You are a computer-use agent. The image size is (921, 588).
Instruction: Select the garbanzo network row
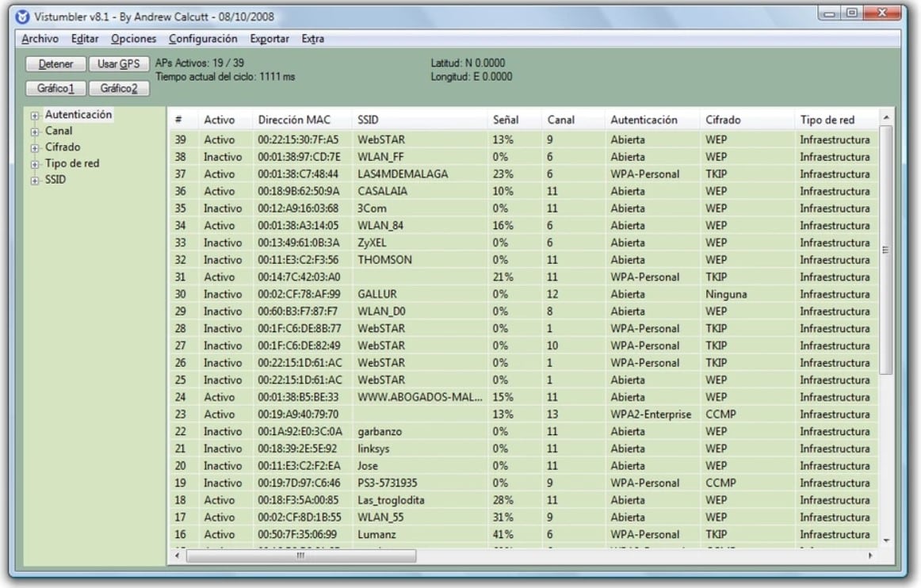tap(524, 431)
